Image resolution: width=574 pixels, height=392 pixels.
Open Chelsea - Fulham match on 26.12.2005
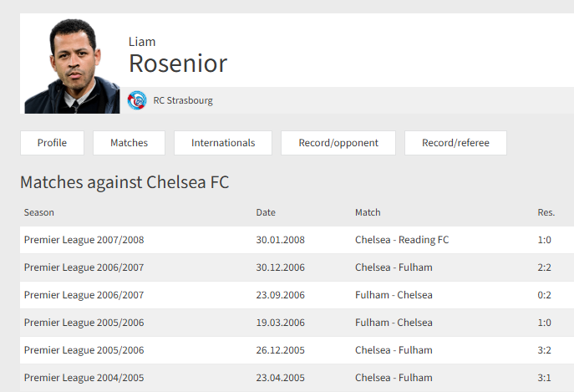pyautogui.click(x=394, y=350)
